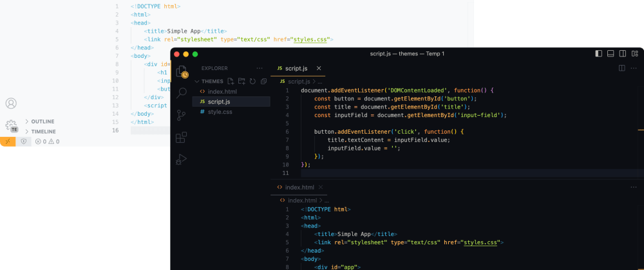Open warnings count in light status bar

(54, 141)
